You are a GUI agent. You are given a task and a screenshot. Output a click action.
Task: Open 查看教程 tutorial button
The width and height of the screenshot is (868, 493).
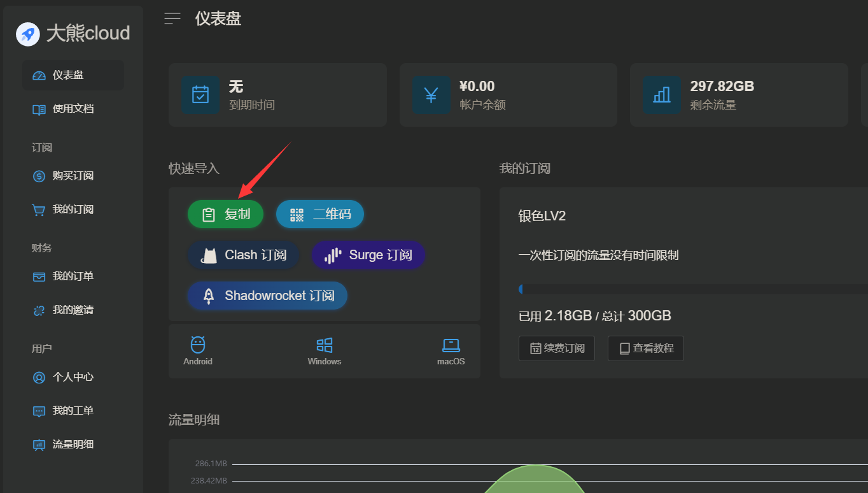[x=645, y=348]
